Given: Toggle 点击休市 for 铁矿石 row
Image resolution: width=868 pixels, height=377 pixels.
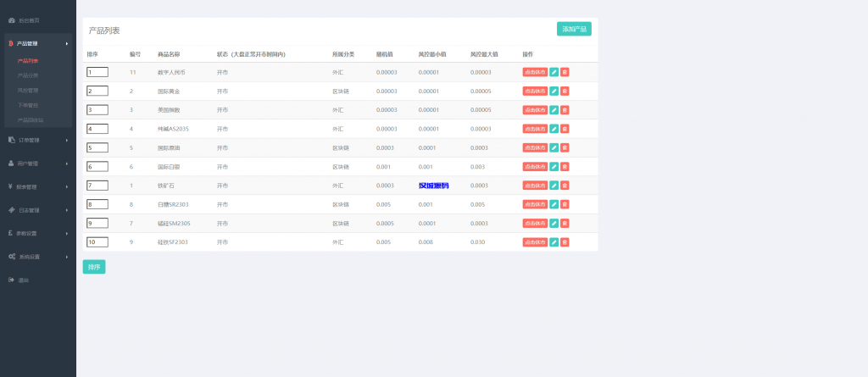Looking at the screenshot, I should coord(534,186).
